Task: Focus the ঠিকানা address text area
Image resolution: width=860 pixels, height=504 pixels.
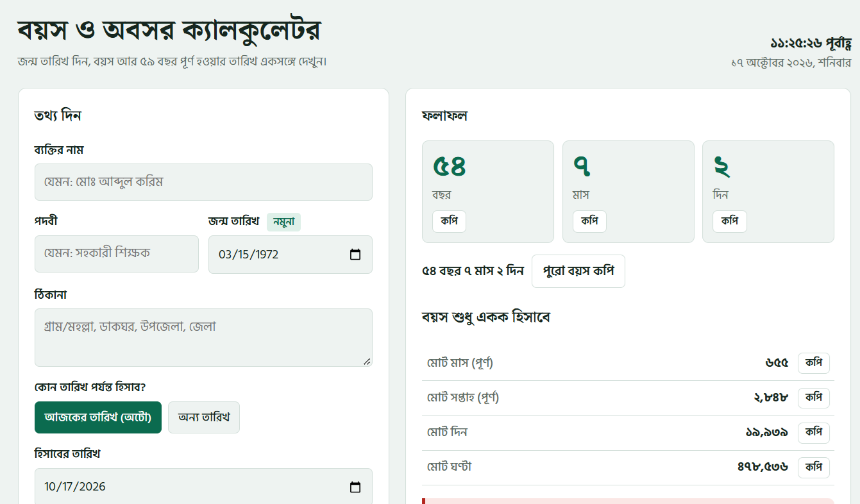Action: [203, 338]
